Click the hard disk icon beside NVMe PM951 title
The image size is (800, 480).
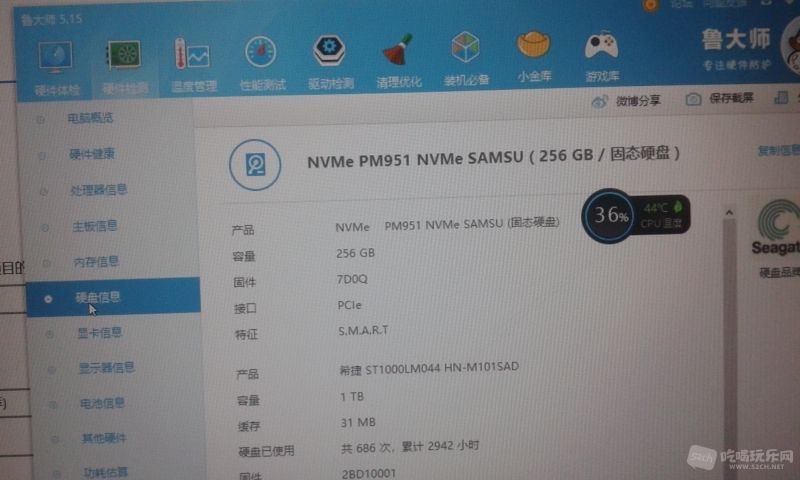click(255, 165)
